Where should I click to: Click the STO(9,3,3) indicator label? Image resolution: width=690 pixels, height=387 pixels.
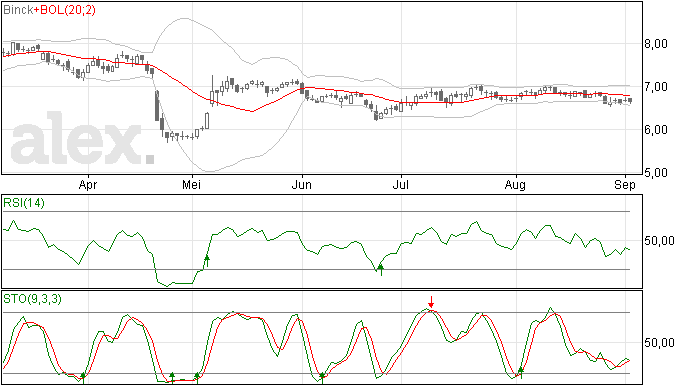point(32,299)
